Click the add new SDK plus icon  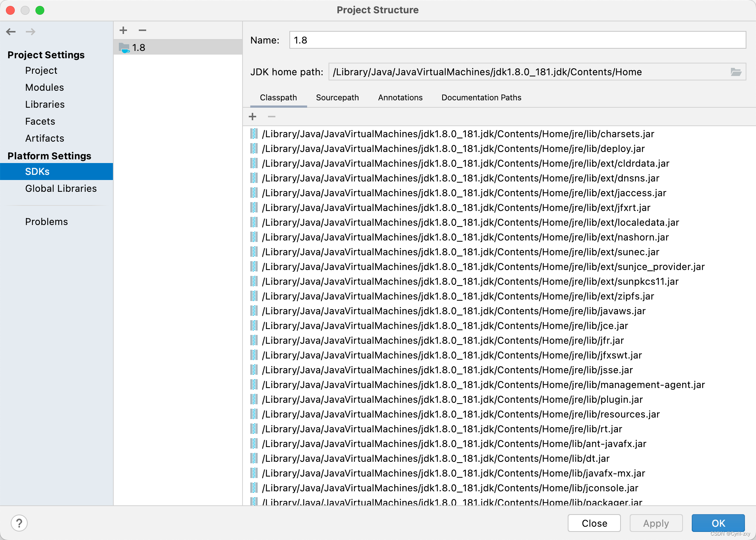[x=123, y=30]
